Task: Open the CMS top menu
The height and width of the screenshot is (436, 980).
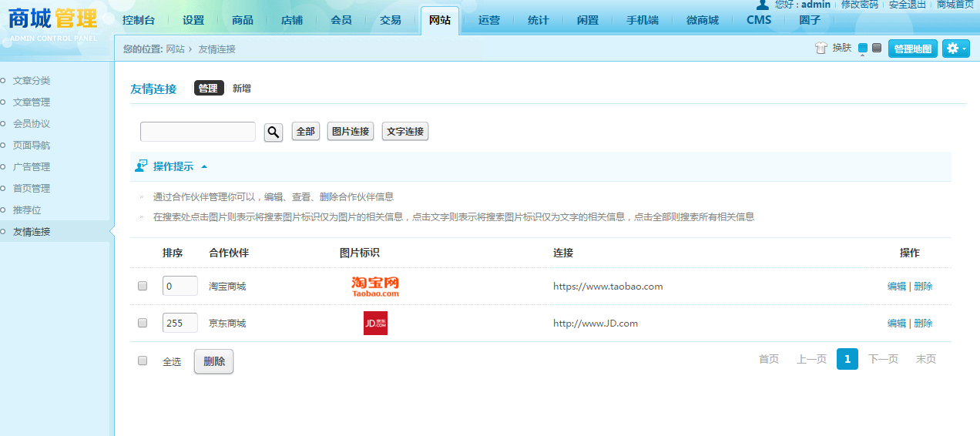Action: tap(759, 20)
